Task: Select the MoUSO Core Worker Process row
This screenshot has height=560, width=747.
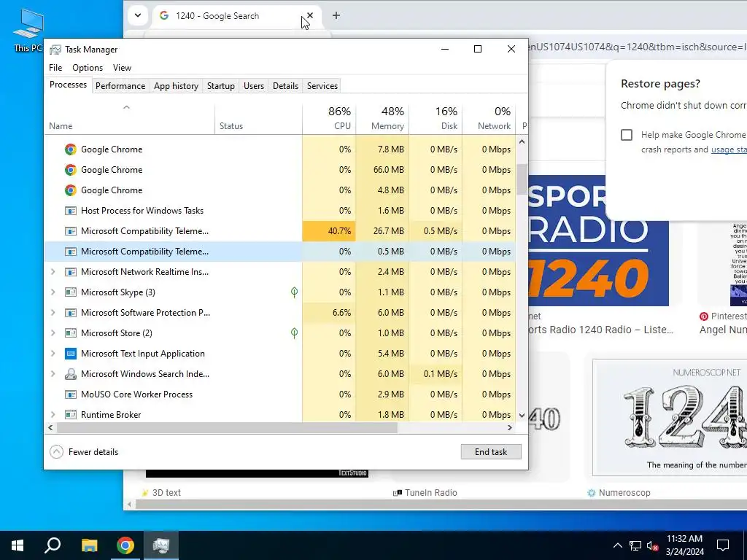Action: (280, 394)
